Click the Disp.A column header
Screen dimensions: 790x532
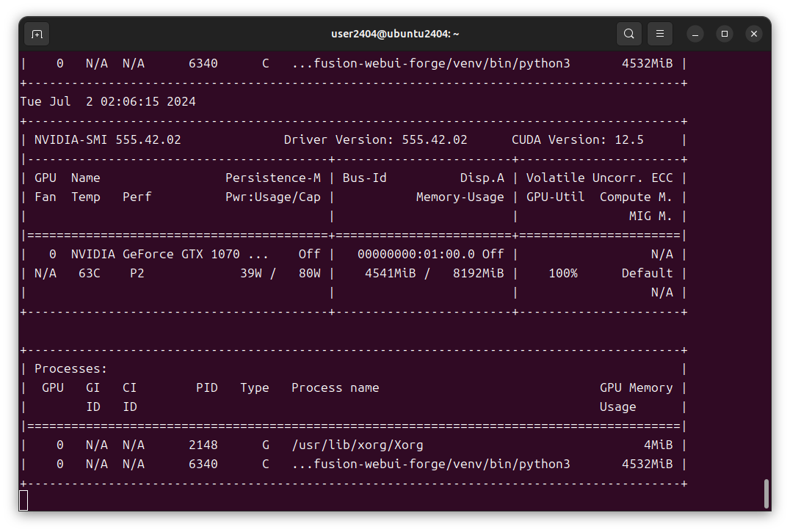[x=482, y=178]
